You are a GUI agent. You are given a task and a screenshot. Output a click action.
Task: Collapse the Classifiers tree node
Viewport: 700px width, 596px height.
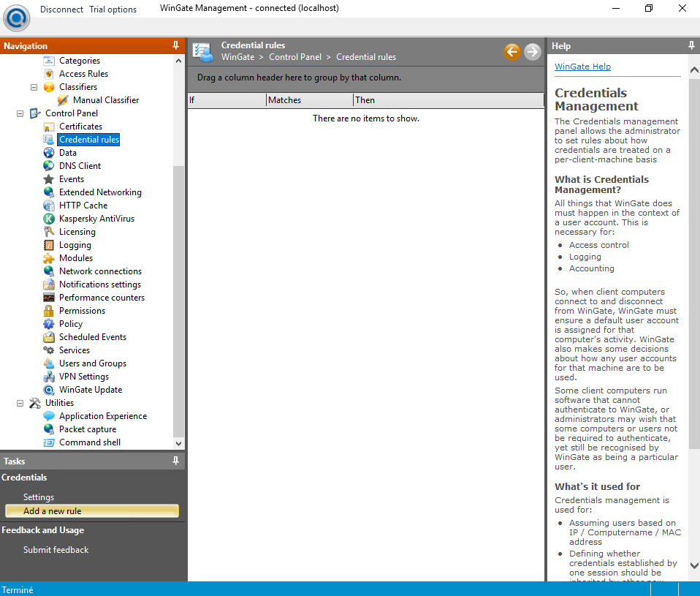34,87
